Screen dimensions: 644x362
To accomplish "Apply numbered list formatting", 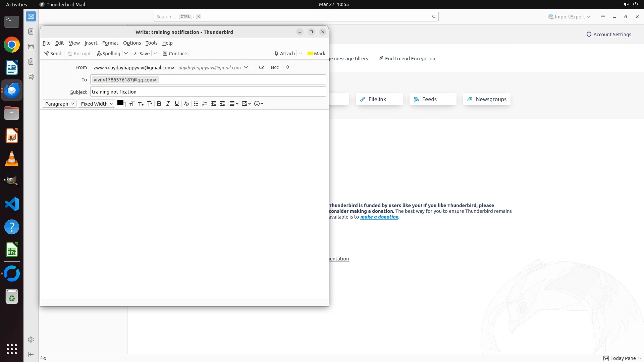I will coord(205,104).
